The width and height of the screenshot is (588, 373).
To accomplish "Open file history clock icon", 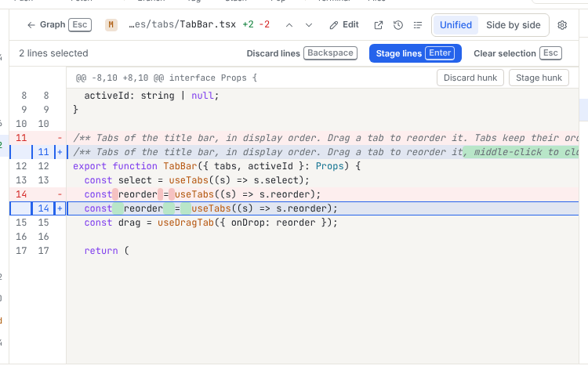I will coord(397,25).
